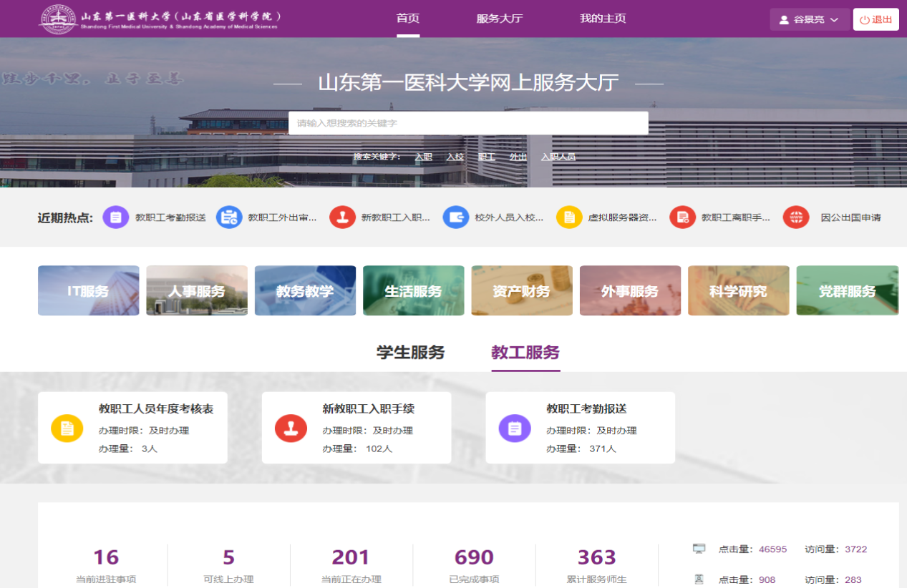Click the 入职人员 search keyword link
The image size is (907, 588).
point(558,157)
